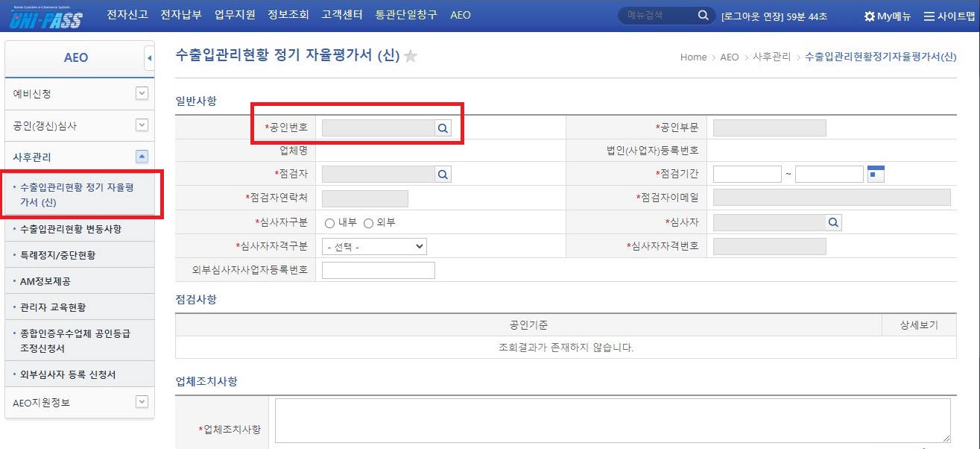This screenshot has width=980, height=449.
Task: Expand the AEO지원정보 sidebar section
Action: [x=142, y=402]
